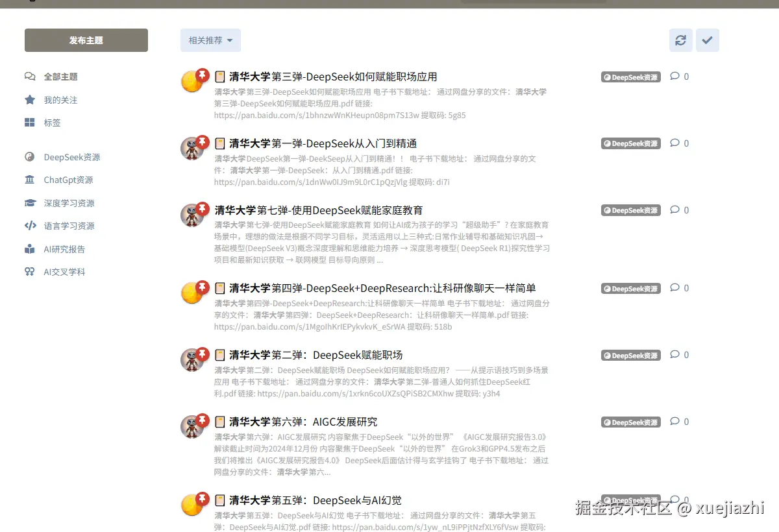
Task: Click the excerpt text containing 提取码: di7i
Action: tap(377, 171)
